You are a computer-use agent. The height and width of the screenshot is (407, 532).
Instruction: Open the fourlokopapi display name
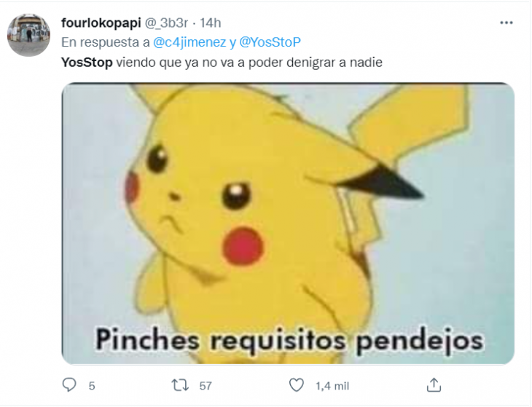click(x=101, y=23)
